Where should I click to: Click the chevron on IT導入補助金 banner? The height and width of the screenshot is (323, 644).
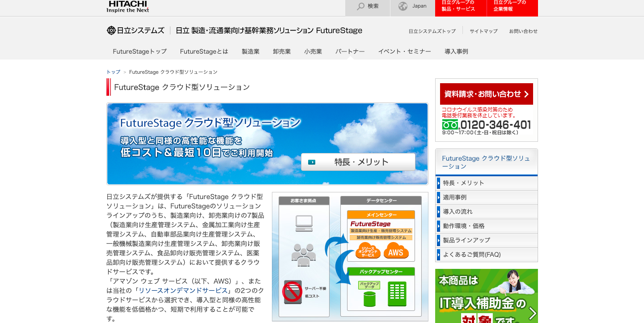532,313
